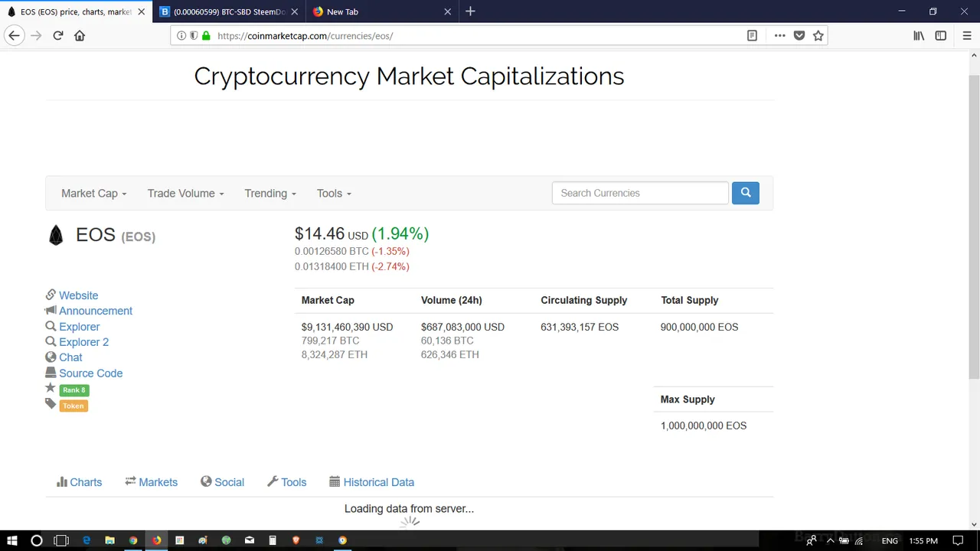Click the $687,083,000 USD volume value
Viewport: 980px width, 551px height.
(462, 327)
